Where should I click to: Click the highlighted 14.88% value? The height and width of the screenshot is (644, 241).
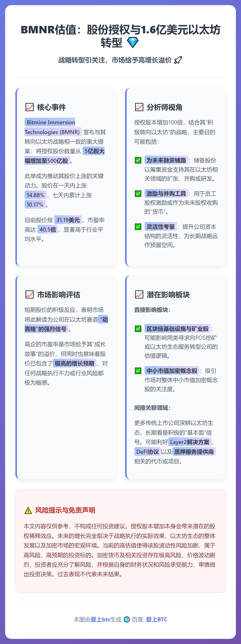pyautogui.click(x=36, y=195)
